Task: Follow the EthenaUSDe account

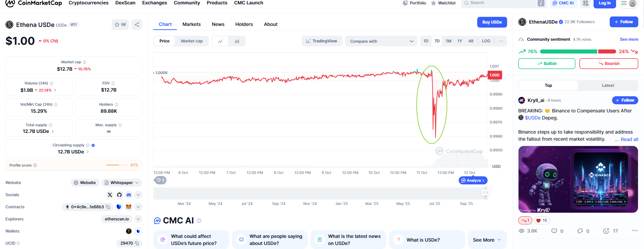Action: click(624, 22)
